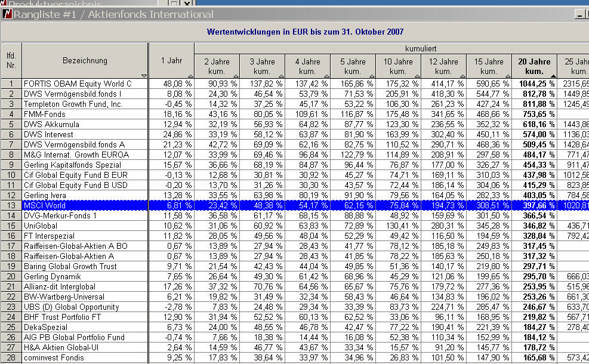Click the 590,65 % fifteen-year value
589x364 pixels.
493,84
